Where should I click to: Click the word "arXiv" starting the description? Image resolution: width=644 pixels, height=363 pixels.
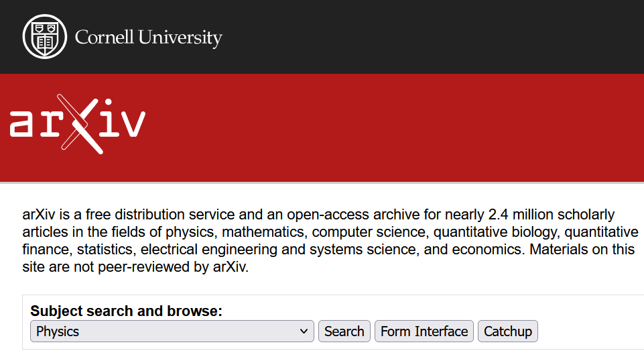pos(38,215)
